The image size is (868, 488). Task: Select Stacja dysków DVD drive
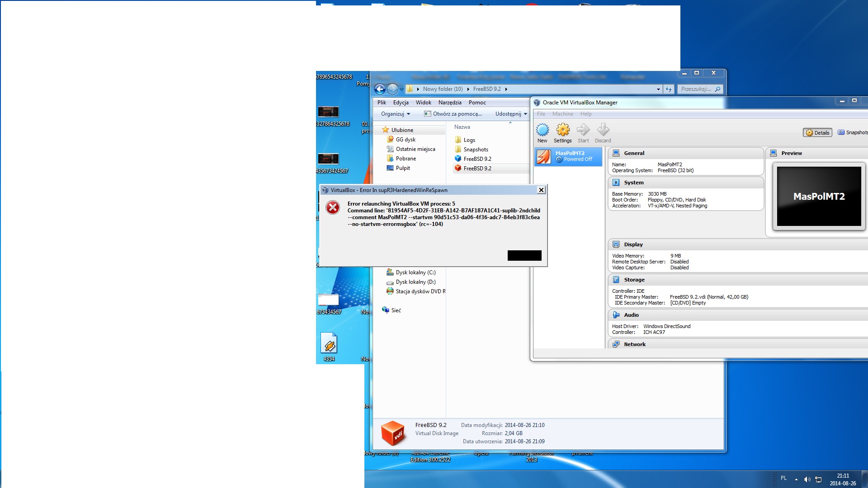[x=416, y=291]
